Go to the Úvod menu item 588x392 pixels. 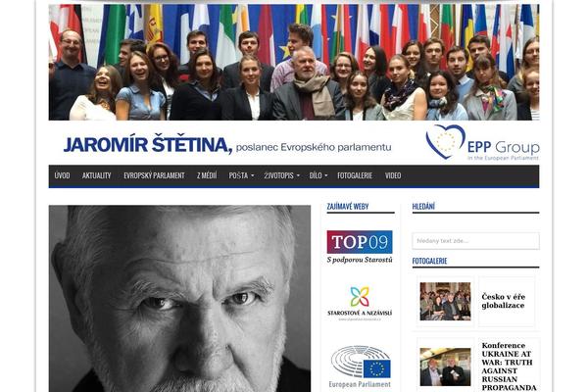point(62,175)
